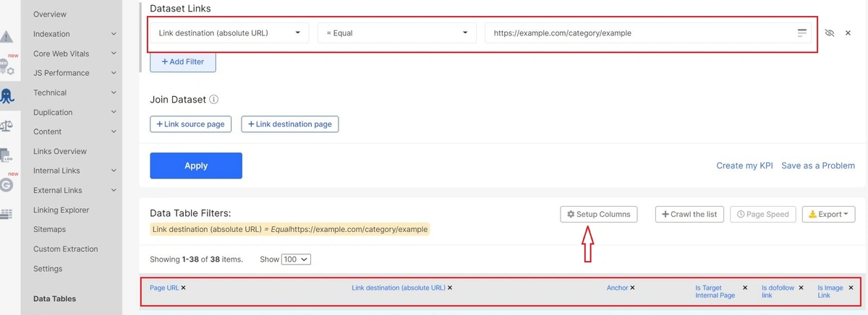Add Link source page dataset join
This screenshot has height=315, width=868.
pyautogui.click(x=191, y=124)
